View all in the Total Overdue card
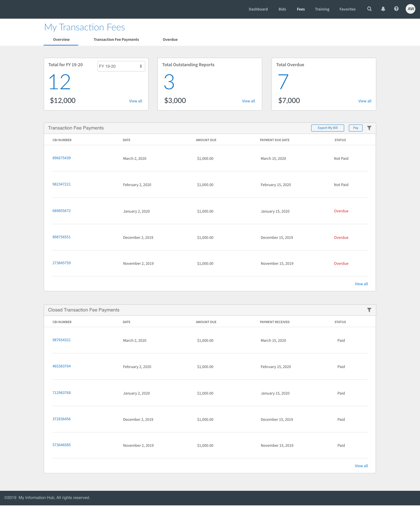Viewport: 420px width, 529px height. 365,101
